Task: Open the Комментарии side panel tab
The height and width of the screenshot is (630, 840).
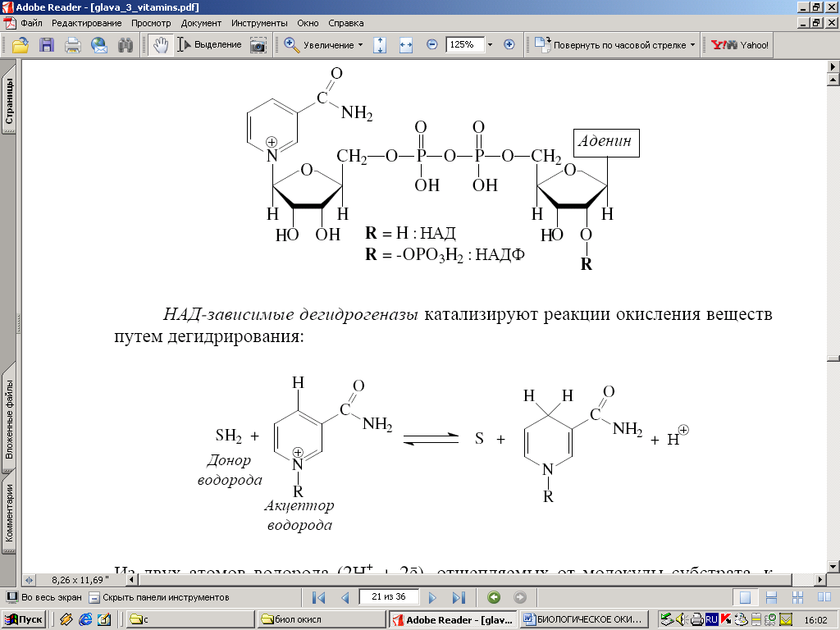Action: [8, 514]
